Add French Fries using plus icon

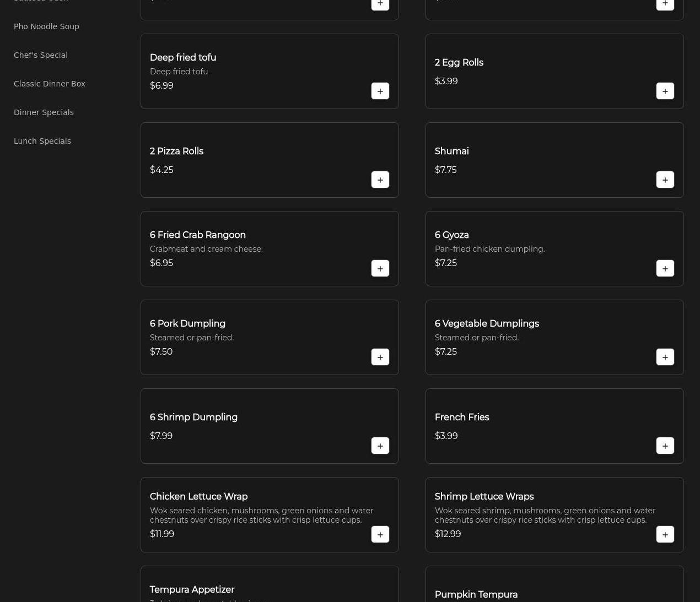coord(665,446)
